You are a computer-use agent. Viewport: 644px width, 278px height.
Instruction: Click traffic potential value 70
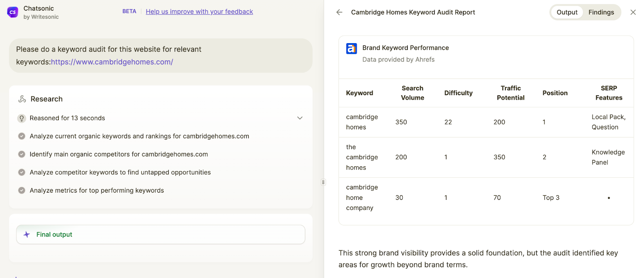point(497,197)
